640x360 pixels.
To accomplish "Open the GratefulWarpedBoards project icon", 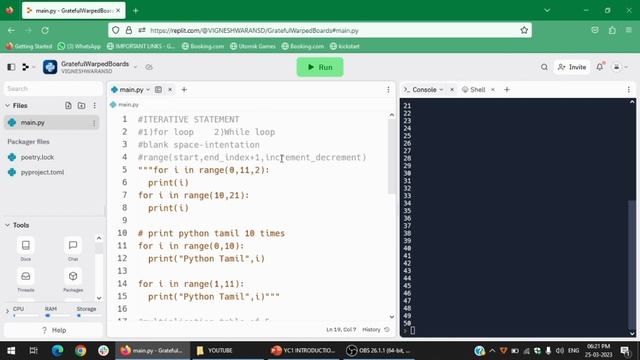I will tap(50, 67).
